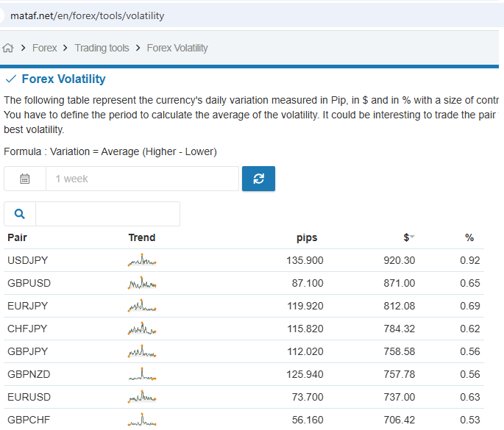Viewport: 504px width, 430px height.
Task: Click the home icon in breadcrumb
Action: [x=8, y=48]
